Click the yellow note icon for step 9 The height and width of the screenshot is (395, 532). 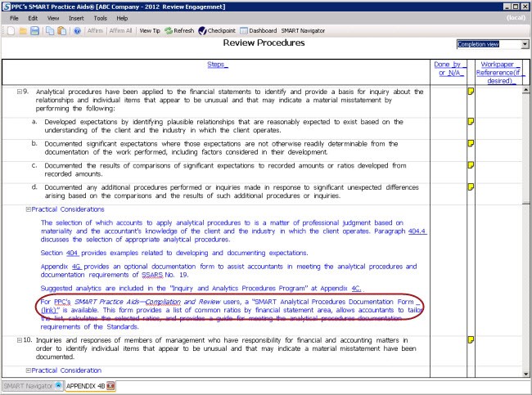click(x=470, y=92)
